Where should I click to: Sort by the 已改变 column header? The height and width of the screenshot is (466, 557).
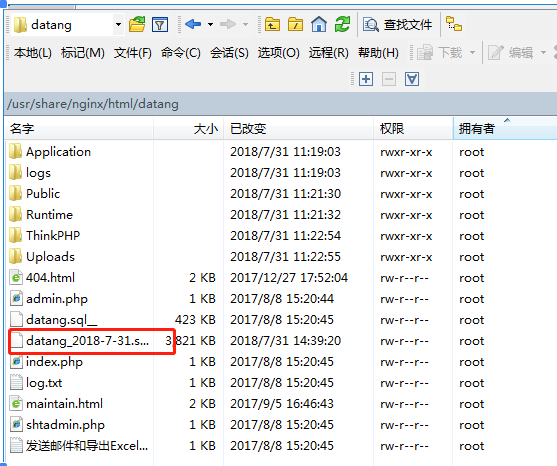click(298, 129)
